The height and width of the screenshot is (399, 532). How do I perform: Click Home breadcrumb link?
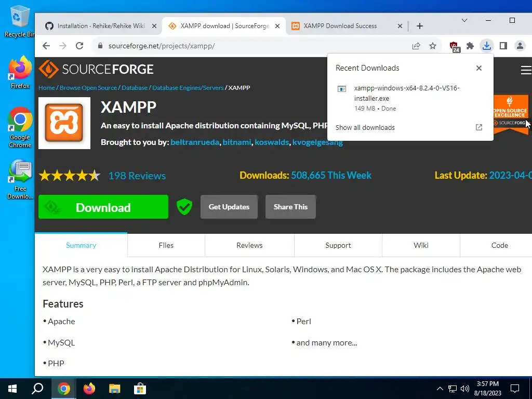46,87
